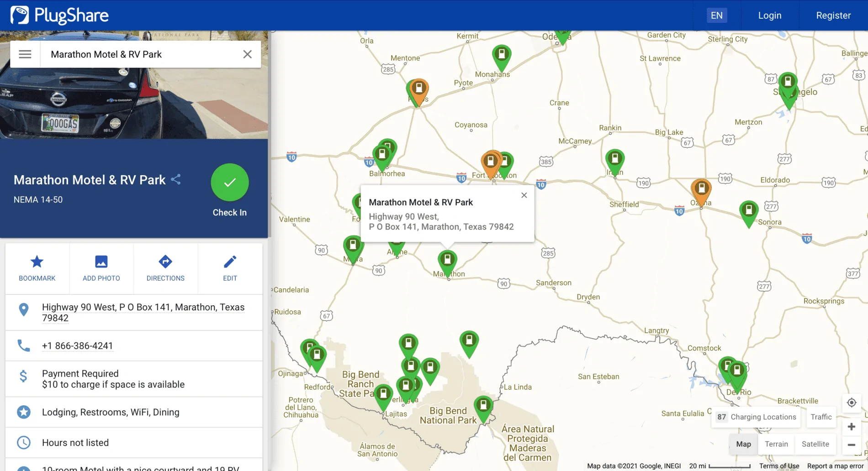Add a photo to this location
The image size is (868, 471).
pyautogui.click(x=101, y=268)
